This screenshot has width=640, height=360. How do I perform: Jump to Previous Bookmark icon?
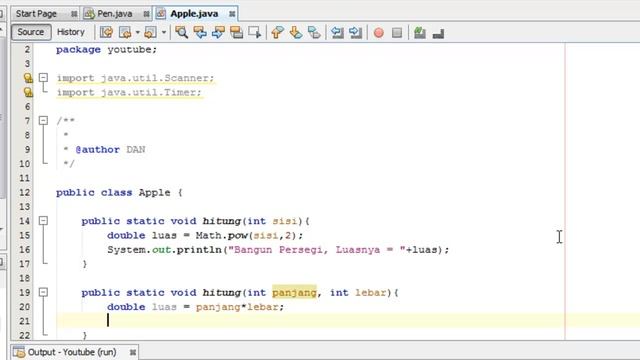[x=277, y=32]
